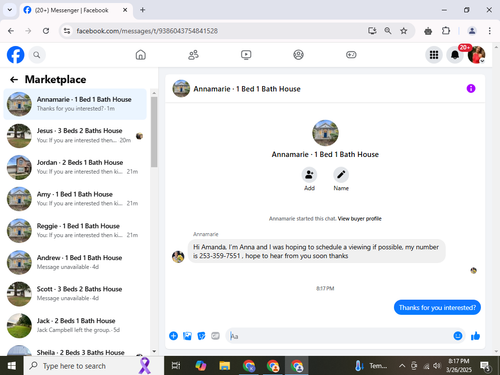Click install app icon in address bar

point(372,31)
